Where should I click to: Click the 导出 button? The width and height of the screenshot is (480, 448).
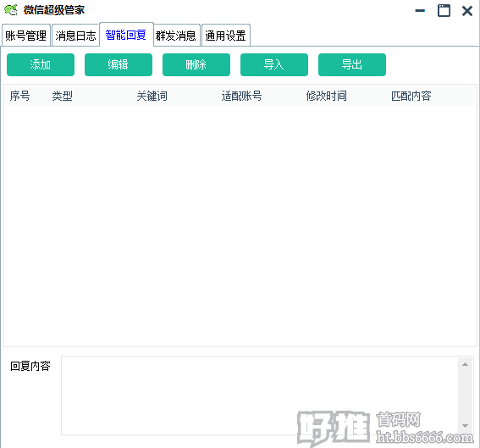352,64
